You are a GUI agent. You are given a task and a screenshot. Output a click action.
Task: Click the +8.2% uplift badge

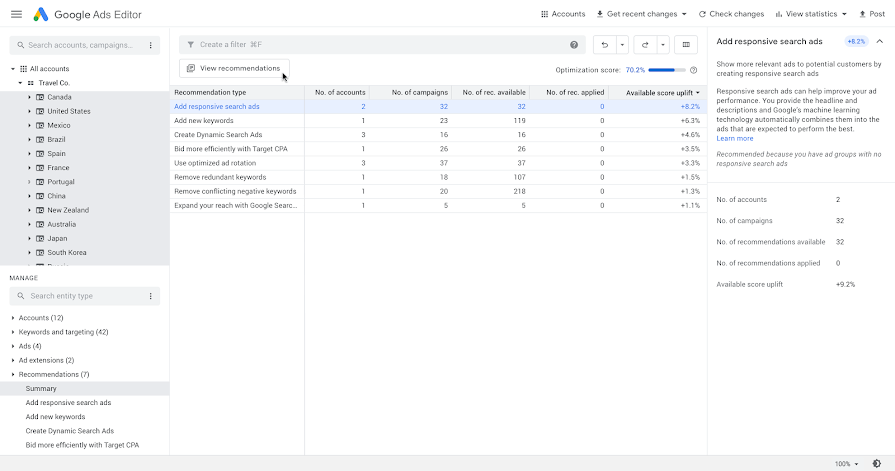[x=856, y=41]
